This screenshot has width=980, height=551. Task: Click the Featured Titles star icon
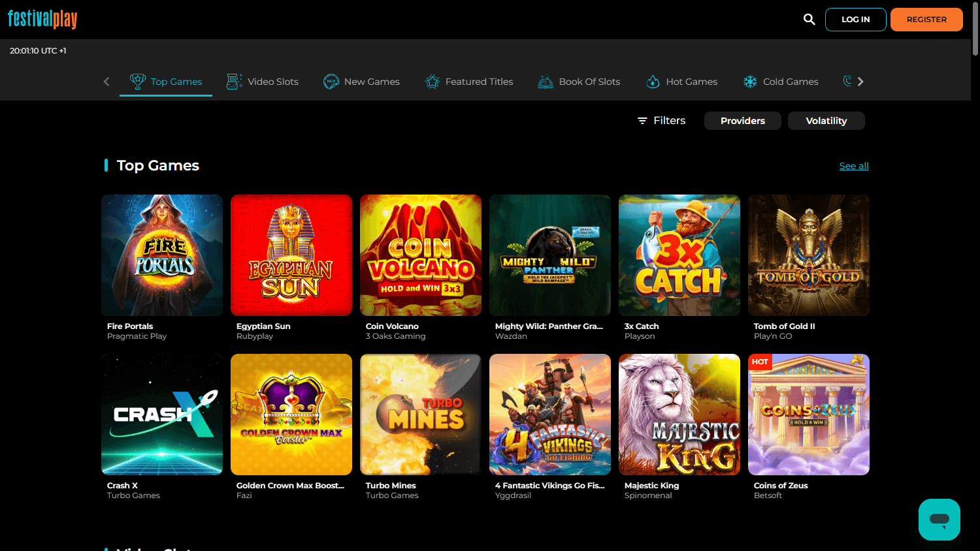[432, 81]
